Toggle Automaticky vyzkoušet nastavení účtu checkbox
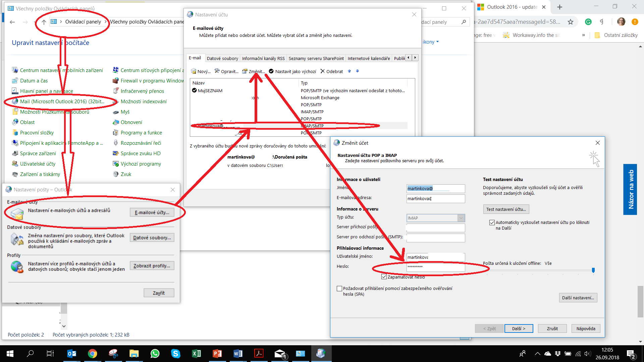This screenshot has width=644, height=362. point(492,223)
